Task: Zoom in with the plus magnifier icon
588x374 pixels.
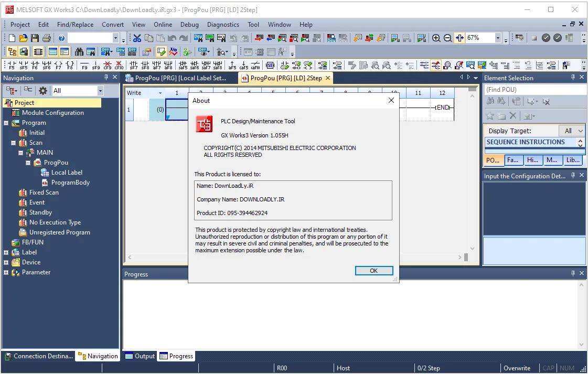Action: coord(436,38)
